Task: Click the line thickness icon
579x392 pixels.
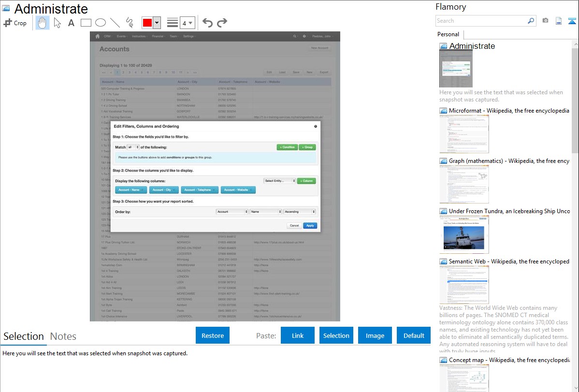Action: [173, 23]
